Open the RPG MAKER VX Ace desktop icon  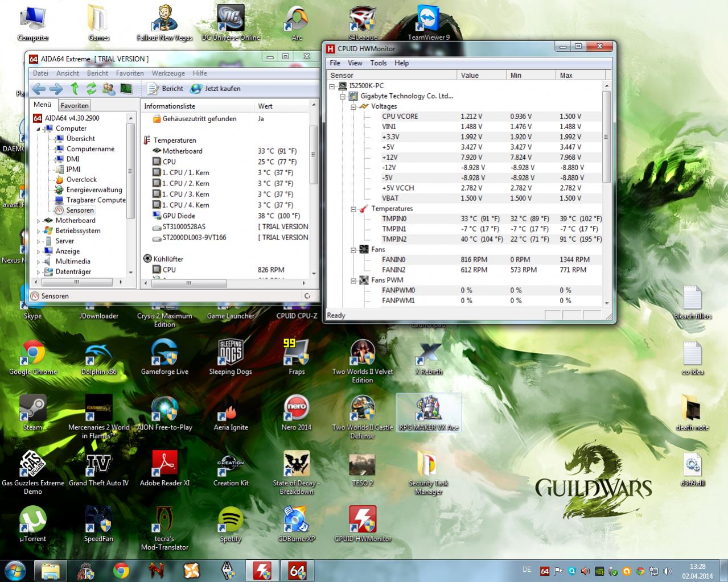point(429,413)
